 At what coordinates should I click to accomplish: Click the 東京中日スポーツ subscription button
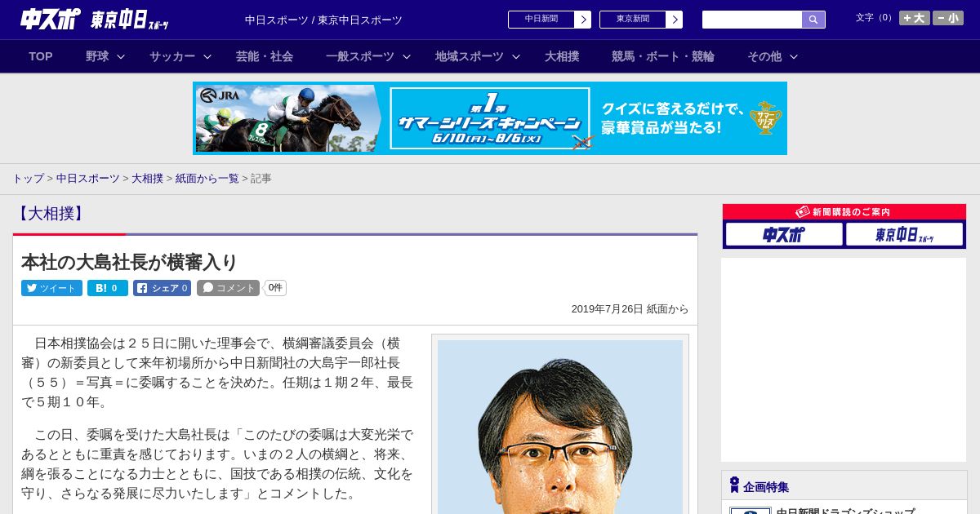(x=904, y=235)
